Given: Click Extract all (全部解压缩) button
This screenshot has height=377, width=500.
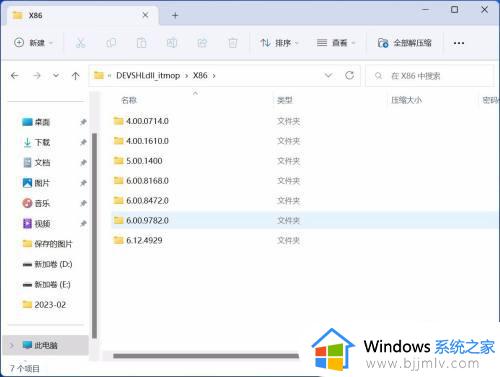Looking at the screenshot, I should tap(404, 43).
